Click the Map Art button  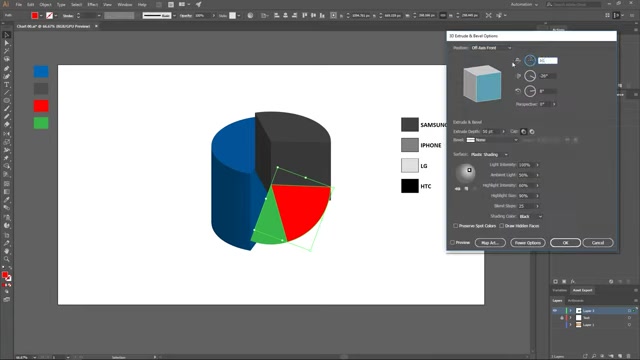tap(490, 242)
